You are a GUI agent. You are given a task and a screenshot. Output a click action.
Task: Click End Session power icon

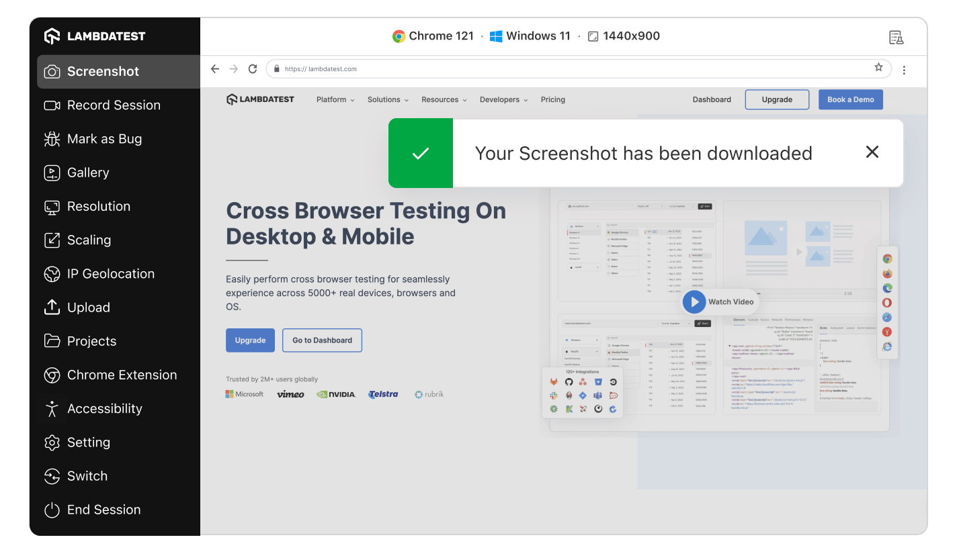click(52, 510)
